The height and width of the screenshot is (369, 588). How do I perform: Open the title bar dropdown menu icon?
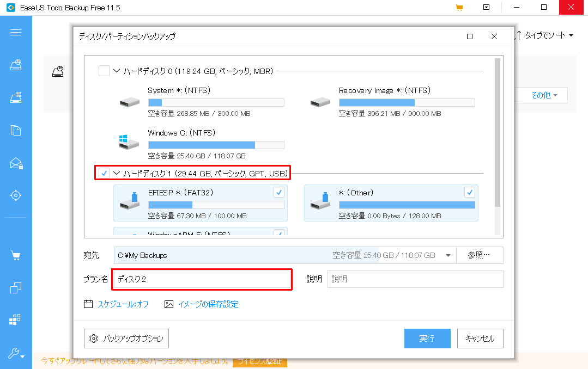pos(487,7)
